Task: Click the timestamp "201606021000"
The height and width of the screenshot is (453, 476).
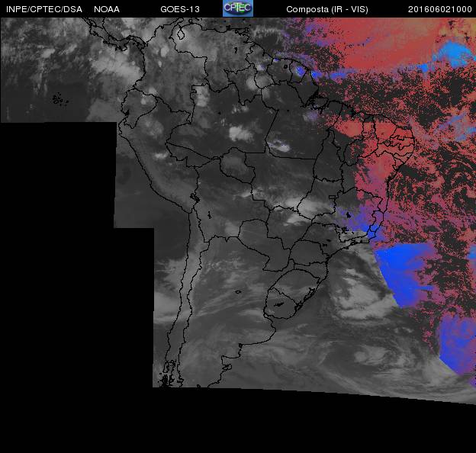Action: pyautogui.click(x=440, y=9)
